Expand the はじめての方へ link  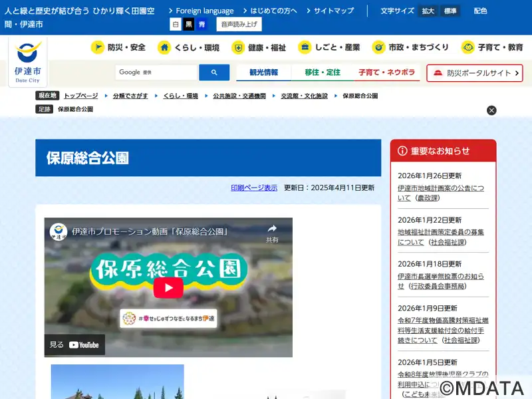[x=269, y=11]
